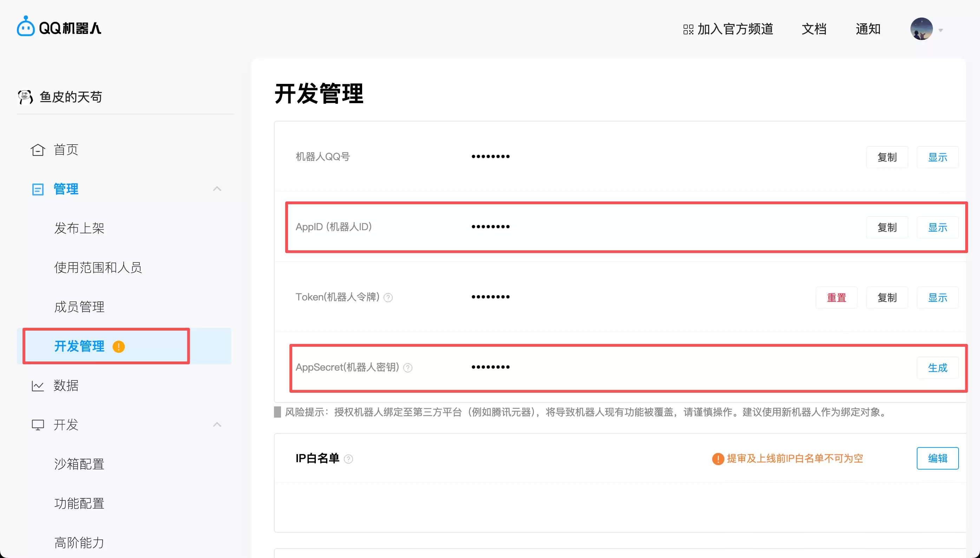Click the orange warning badge on 开发管理

118,346
